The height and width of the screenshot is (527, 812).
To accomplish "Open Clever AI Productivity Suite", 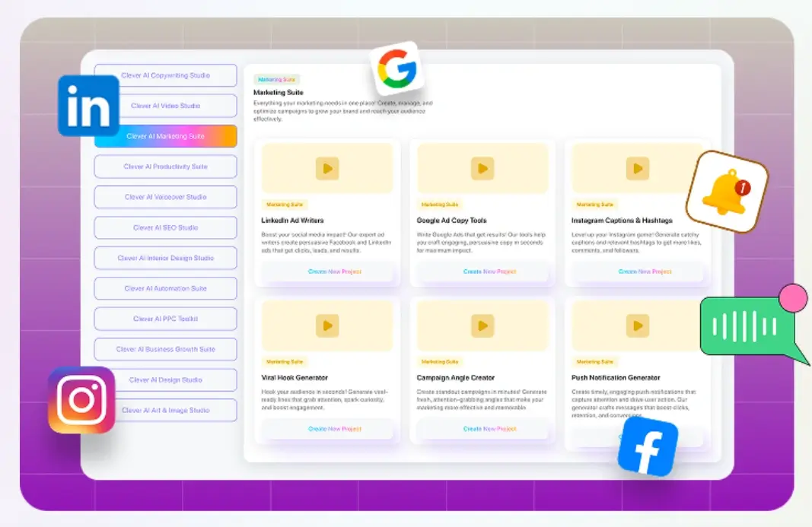I will tap(166, 167).
